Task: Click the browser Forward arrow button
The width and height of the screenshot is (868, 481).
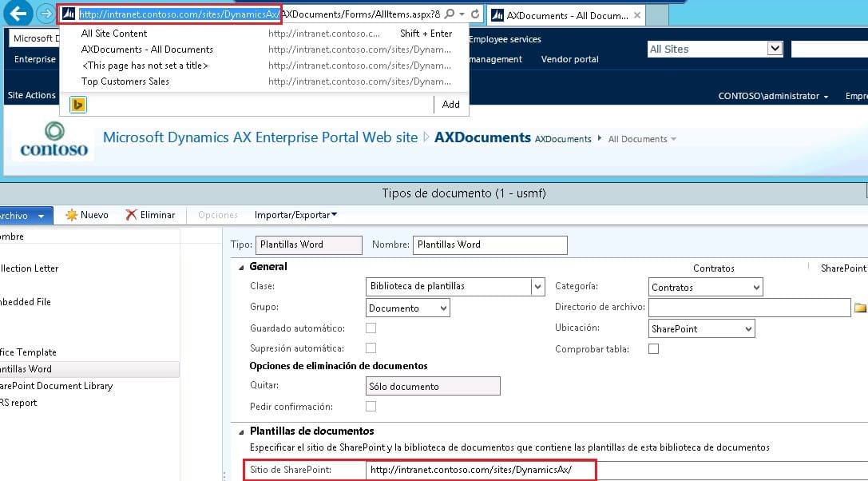Action: pyautogui.click(x=45, y=14)
